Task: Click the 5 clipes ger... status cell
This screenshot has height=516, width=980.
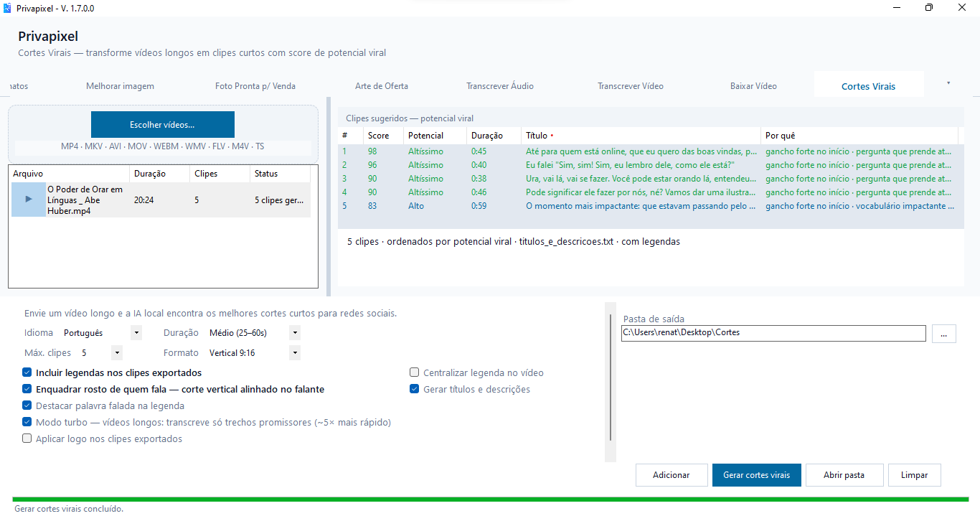Action: point(279,200)
